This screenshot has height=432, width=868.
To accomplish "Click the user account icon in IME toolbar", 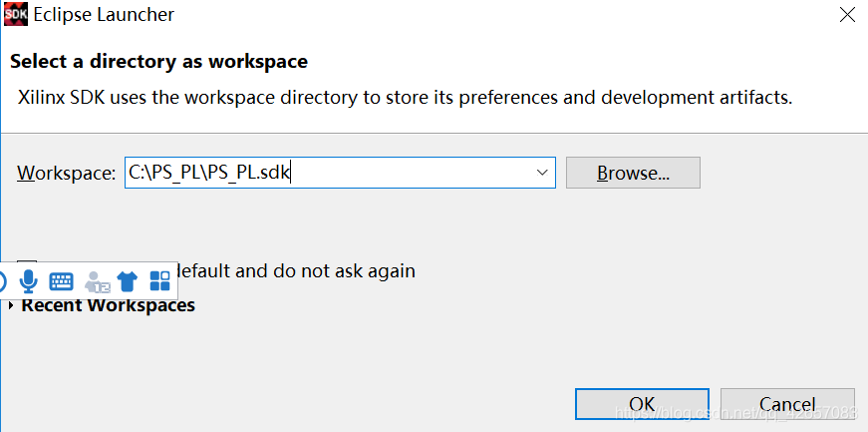I will pyautogui.click(x=97, y=281).
